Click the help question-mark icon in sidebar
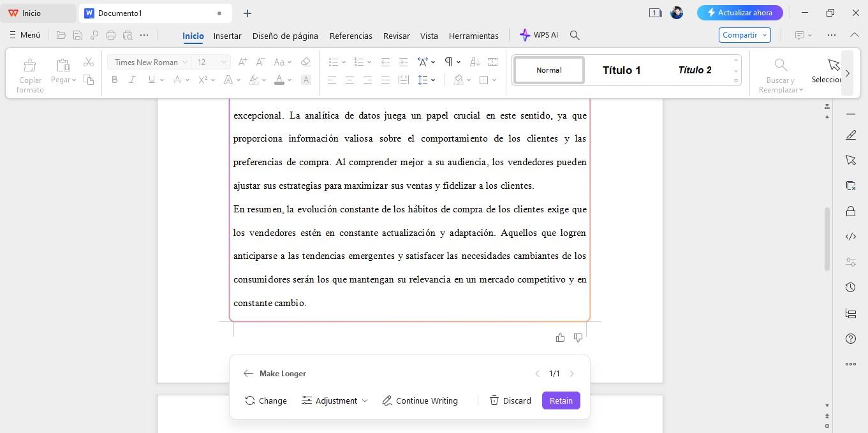 click(850, 339)
